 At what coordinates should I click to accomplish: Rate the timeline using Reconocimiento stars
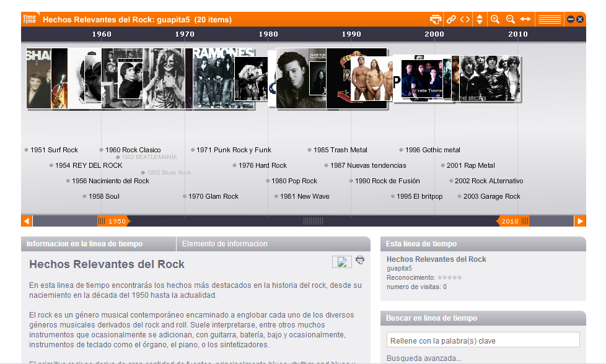[x=449, y=277]
